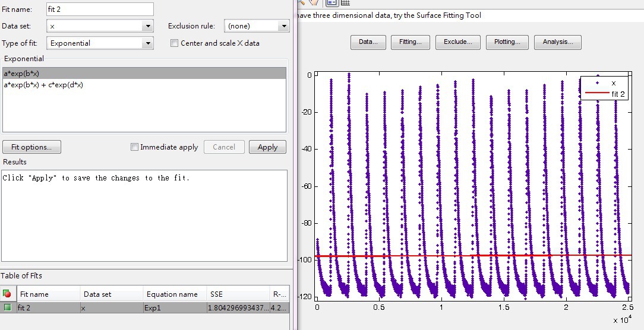Click the Fitting... button
Image resolution: width=644 pixels, height=330 pixels.
[411, 42]
